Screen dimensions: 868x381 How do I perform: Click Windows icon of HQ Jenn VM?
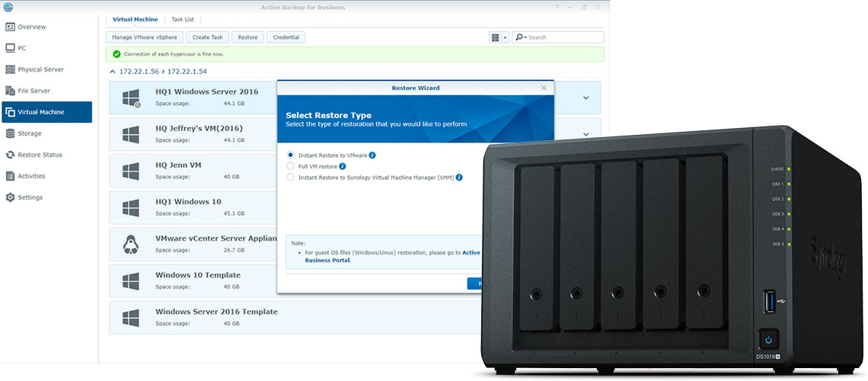pos(131,171)
